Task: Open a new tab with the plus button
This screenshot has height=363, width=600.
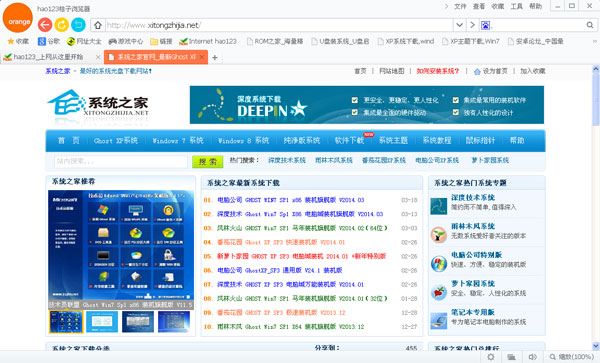Action: (215, 57)
